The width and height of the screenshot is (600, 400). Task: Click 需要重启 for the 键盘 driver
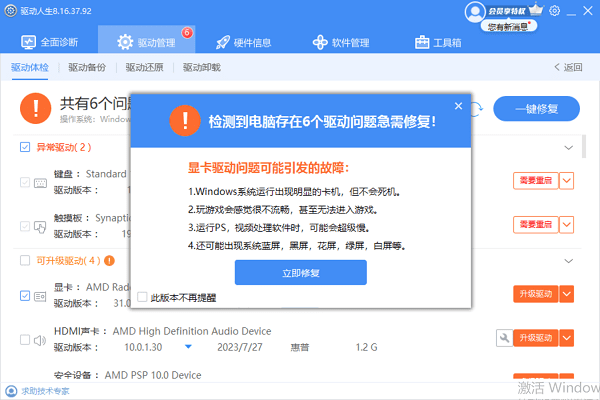pyautogui.click(x=535, y=181)
